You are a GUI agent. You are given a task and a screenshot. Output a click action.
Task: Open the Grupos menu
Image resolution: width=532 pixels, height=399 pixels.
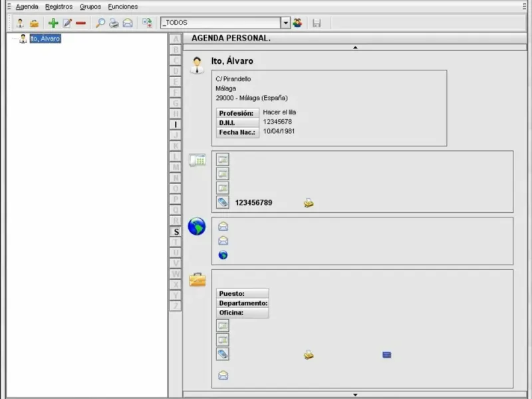(90, 7)
